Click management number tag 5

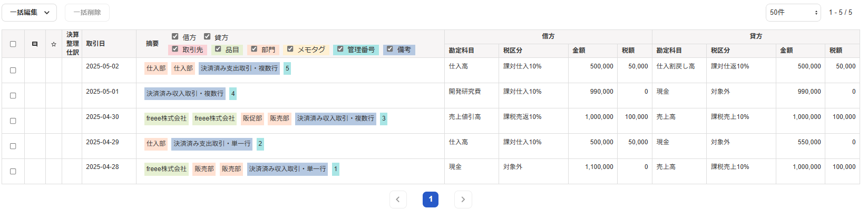pos(287,68)
